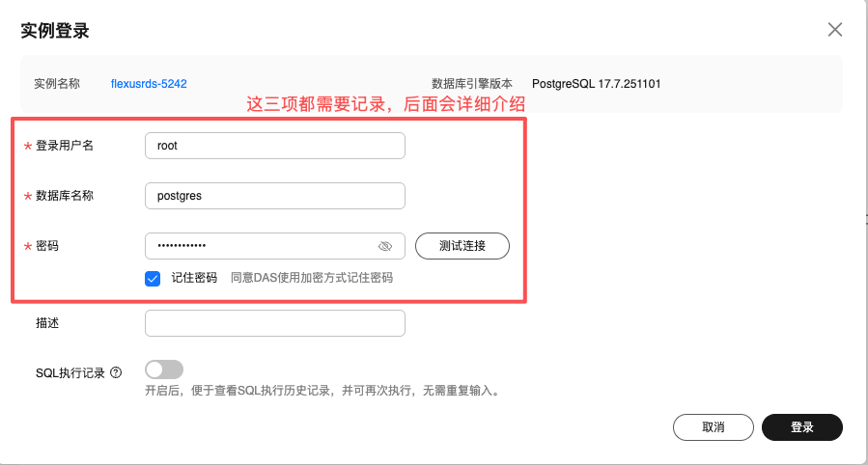This screenshot has width=868, height=465.
Task: Click the 测试连接 button
Action: [462, 246]
